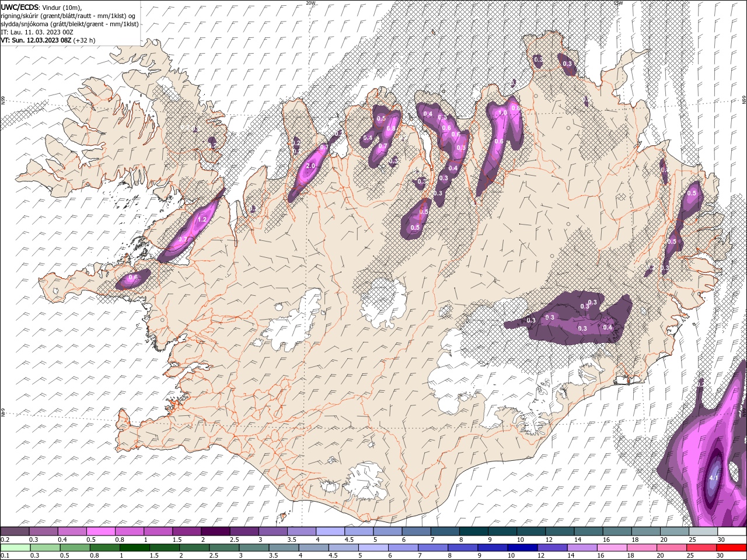Click the 0.2 label on the upper legend
747x560 pixels.
(x=5, y=540)
